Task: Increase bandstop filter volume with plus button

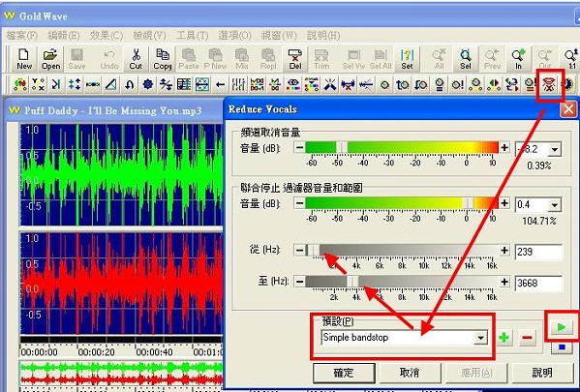Action: pos(504,203)
